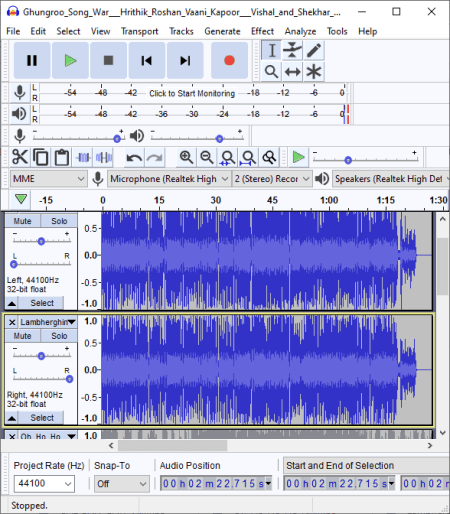This screenshot has height=514, width=450.
Task: Click the Fit project to width icon
Action: (248, 157)
